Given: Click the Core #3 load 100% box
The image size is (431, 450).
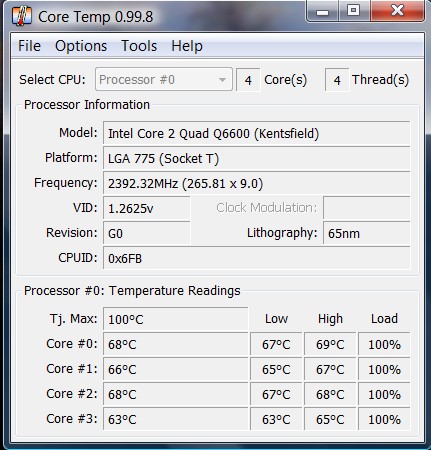Looking at the screenshot, I should point(384,419).
